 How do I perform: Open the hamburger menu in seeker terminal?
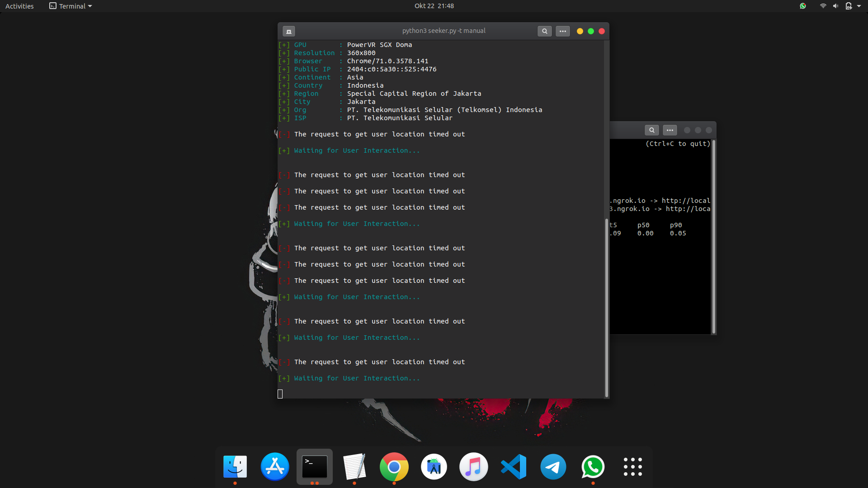click(563, 31)
